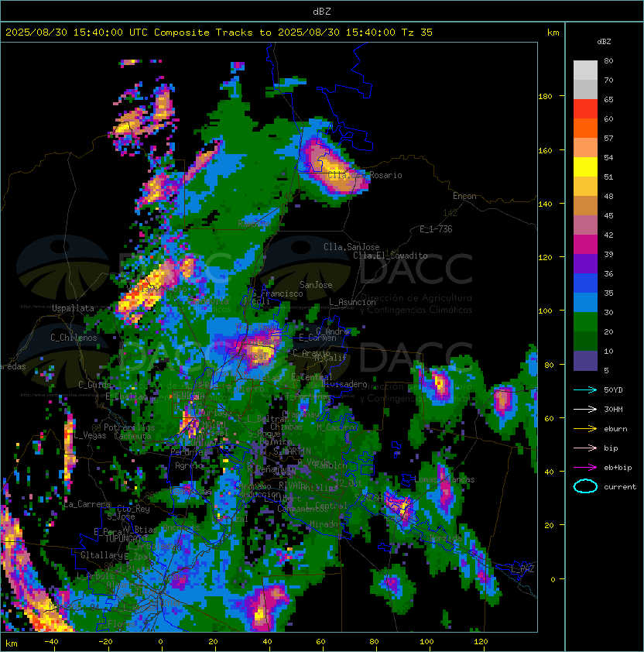Select the magenta eb+bip arrow icon
This screenshot has height=652, width=644.
point(585,468)
